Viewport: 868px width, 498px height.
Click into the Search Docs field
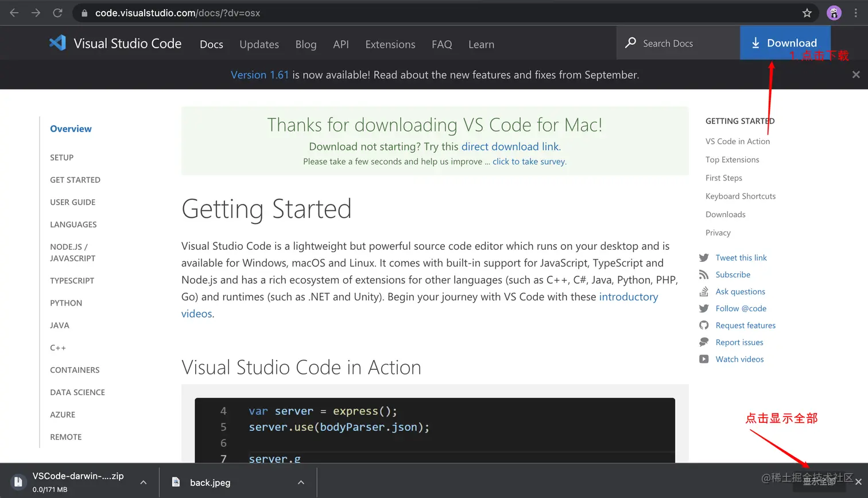[677, 43]
